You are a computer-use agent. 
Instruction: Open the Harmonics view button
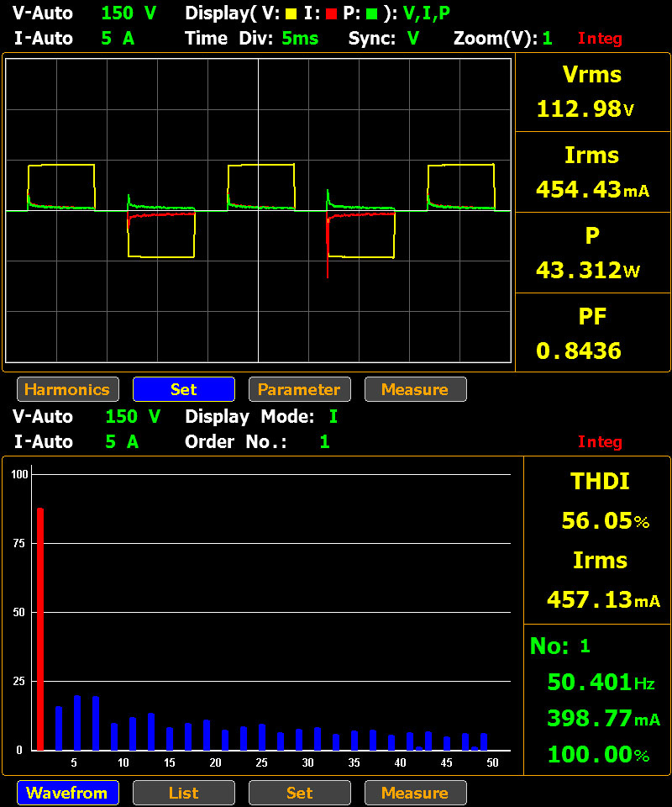click(68, 389)
